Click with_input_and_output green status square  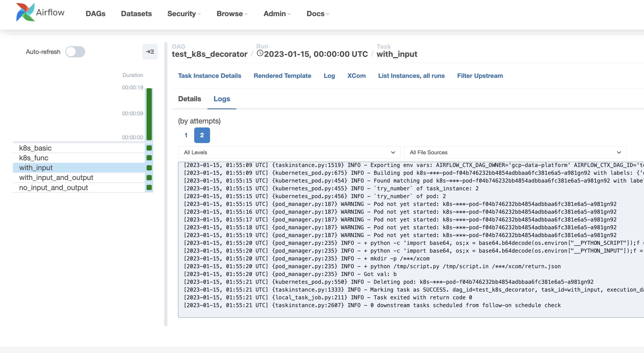point(149,178)
